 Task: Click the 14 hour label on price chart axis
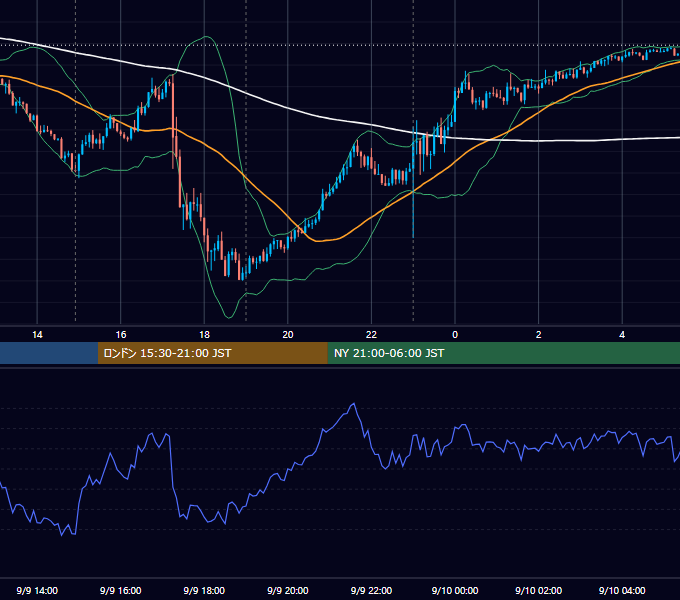(x=37, y=335)
